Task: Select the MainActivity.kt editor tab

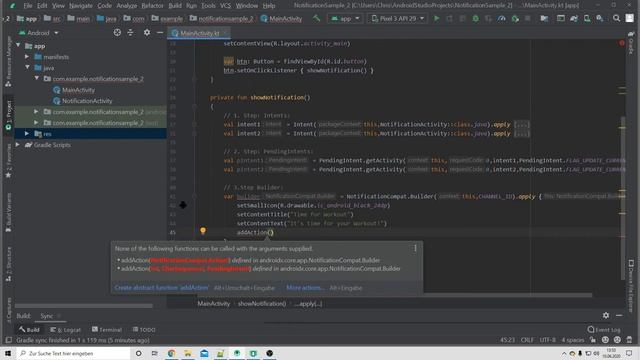Action: click(x=199, y=33)
